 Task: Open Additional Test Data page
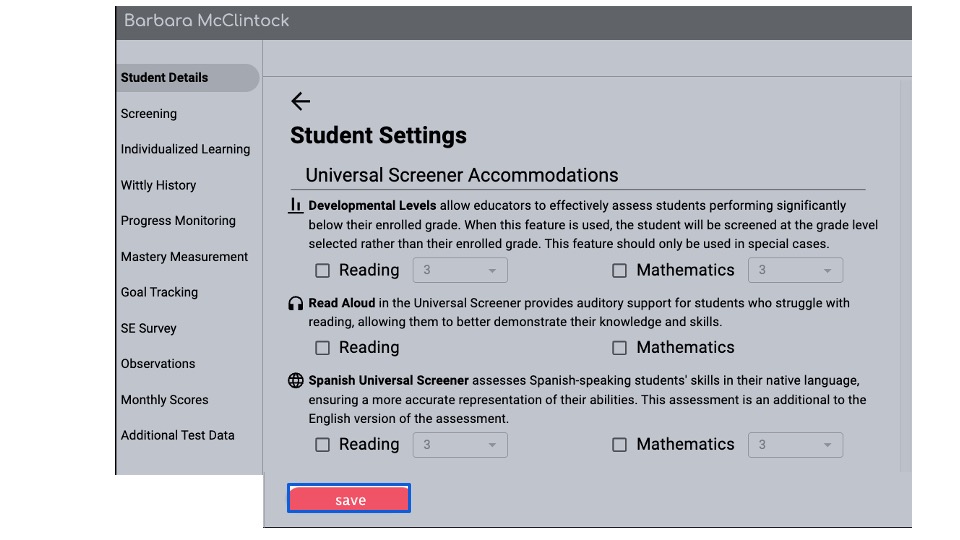(177, 435)
